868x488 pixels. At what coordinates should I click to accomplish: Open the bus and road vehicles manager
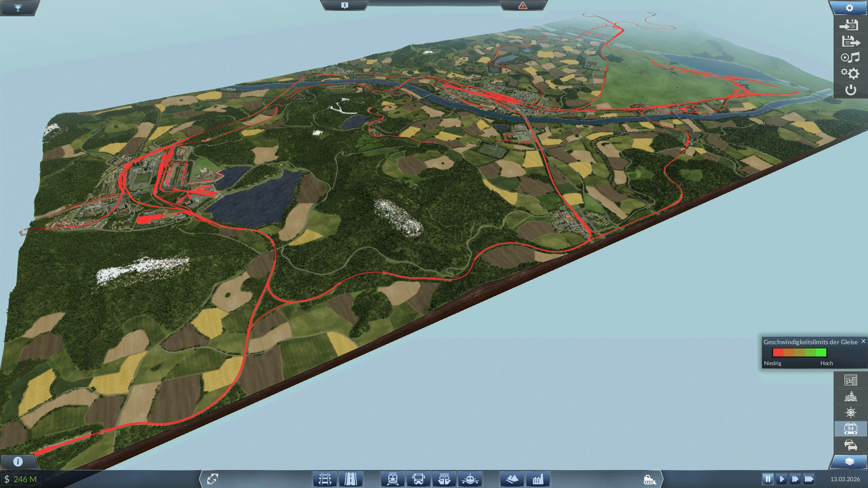click(419, 479)
